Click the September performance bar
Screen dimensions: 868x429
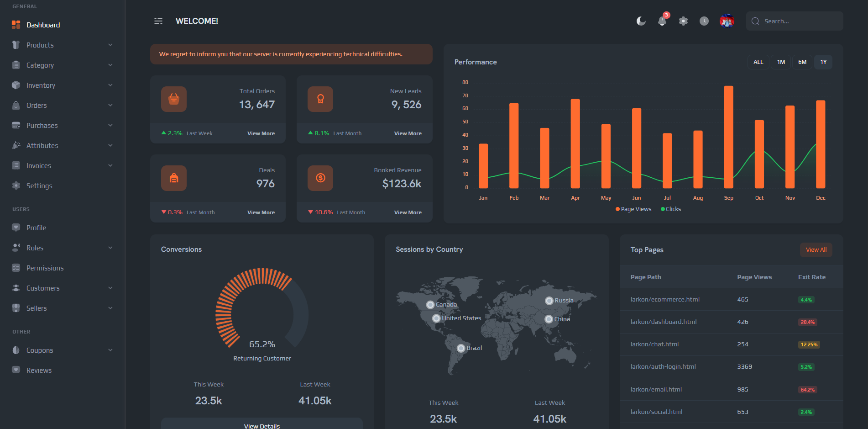[729, 137]
